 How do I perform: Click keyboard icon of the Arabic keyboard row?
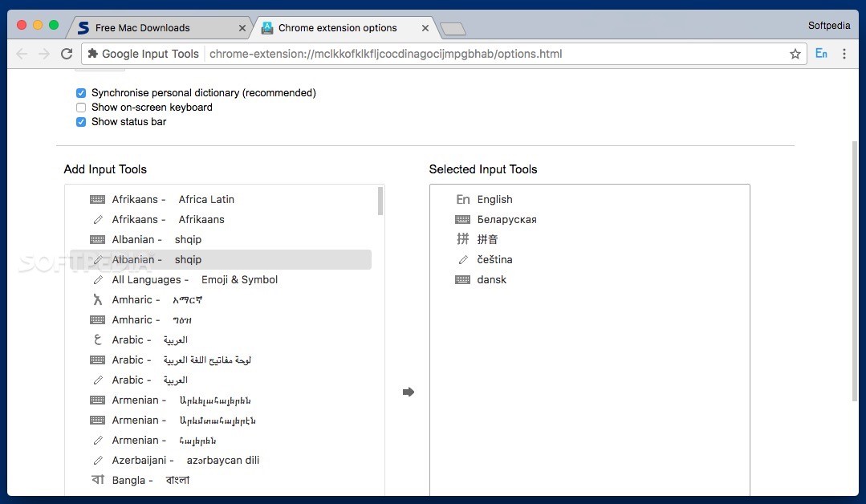pos(97,360)
